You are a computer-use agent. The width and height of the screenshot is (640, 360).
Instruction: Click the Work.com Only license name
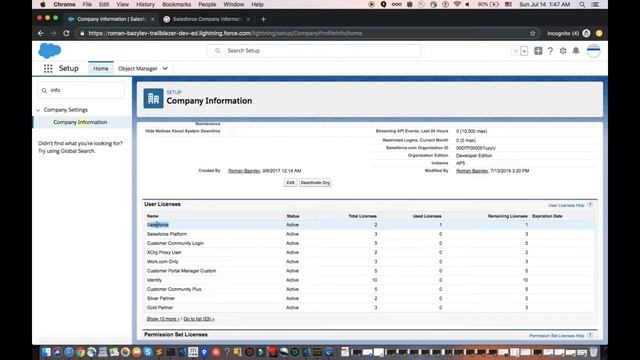162,262
